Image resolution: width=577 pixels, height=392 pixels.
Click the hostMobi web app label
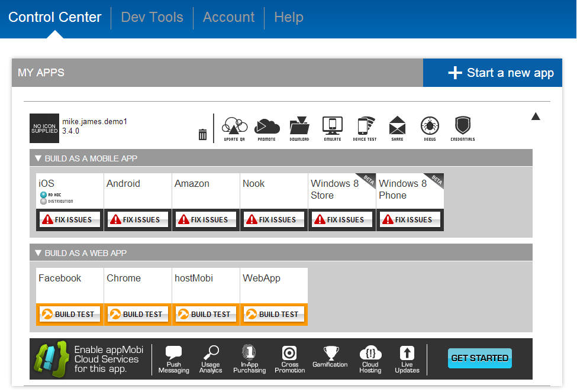tap(194, 278)
